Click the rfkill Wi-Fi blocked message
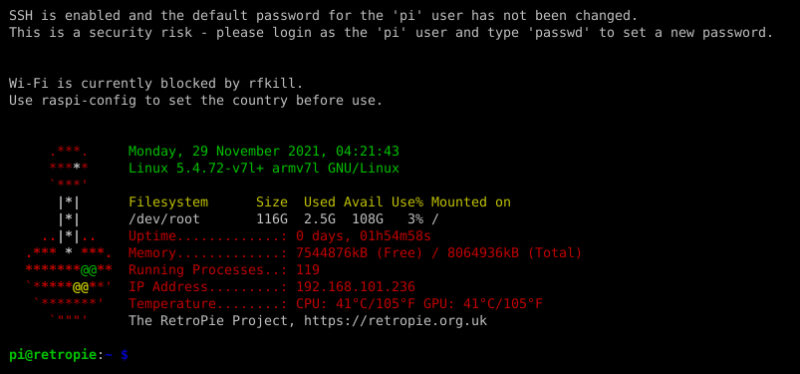Viewport: 800px width, 374px height. (x=156, y=84)
